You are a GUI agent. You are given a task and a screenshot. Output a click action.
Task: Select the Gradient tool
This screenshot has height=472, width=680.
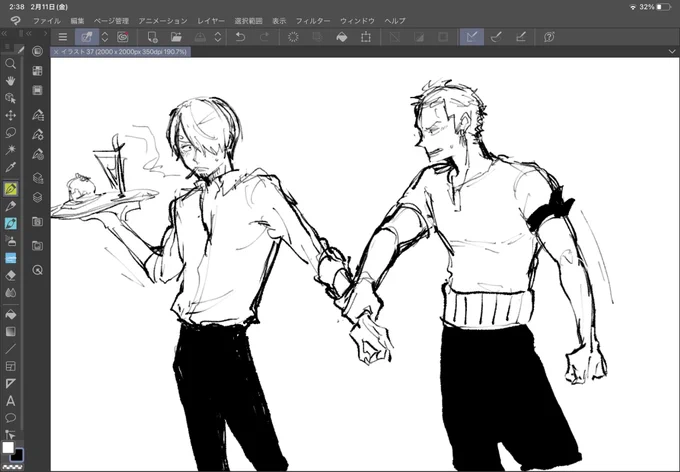click(x=10, y=332)
